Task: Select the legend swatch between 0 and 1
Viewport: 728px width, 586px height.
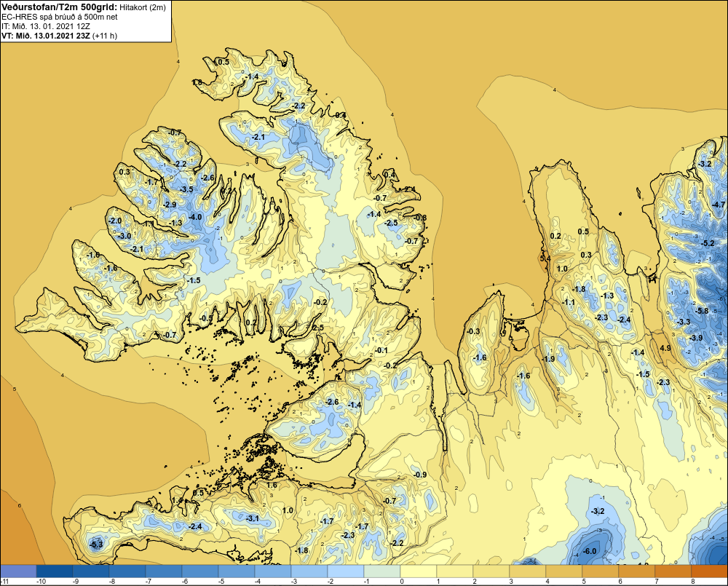Action: coord(419,571)
